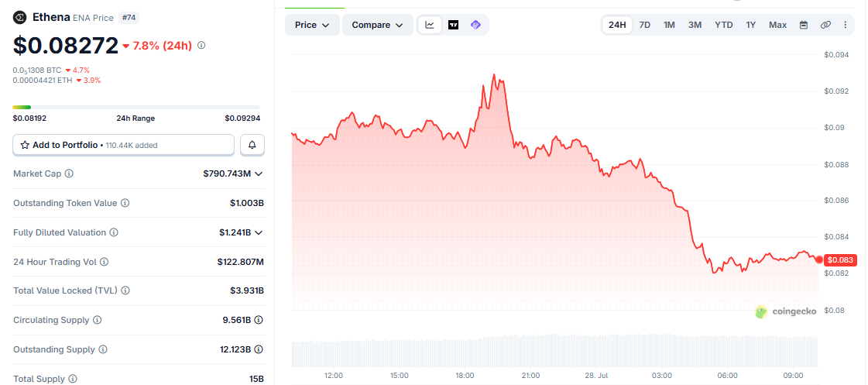Image resolution: width=868 pixels, height=385 pixels.
Task: Show info next to 24h price change
Action: tap(201, 46)
